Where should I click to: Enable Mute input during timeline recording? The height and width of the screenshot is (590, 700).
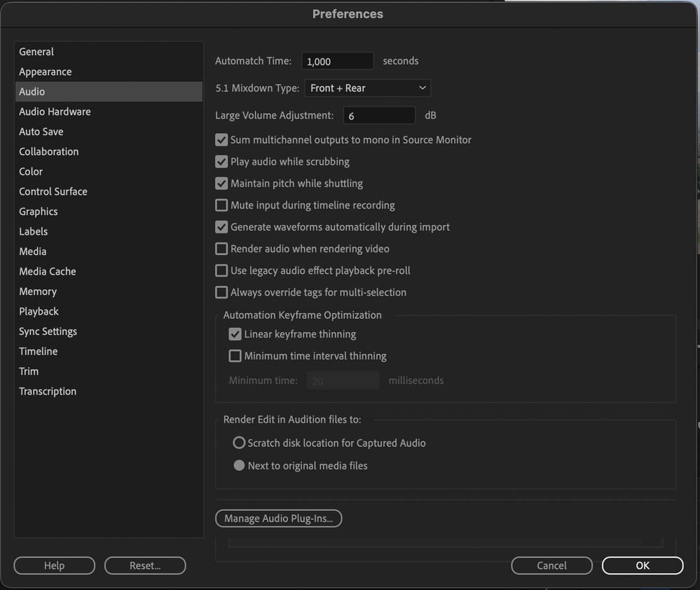[221, 205]
